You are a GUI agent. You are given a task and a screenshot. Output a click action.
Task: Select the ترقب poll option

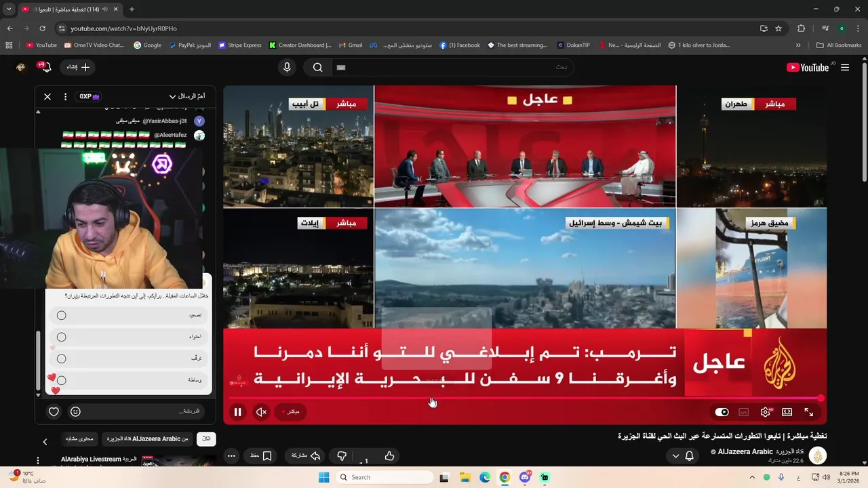click(x=129, y=359)
